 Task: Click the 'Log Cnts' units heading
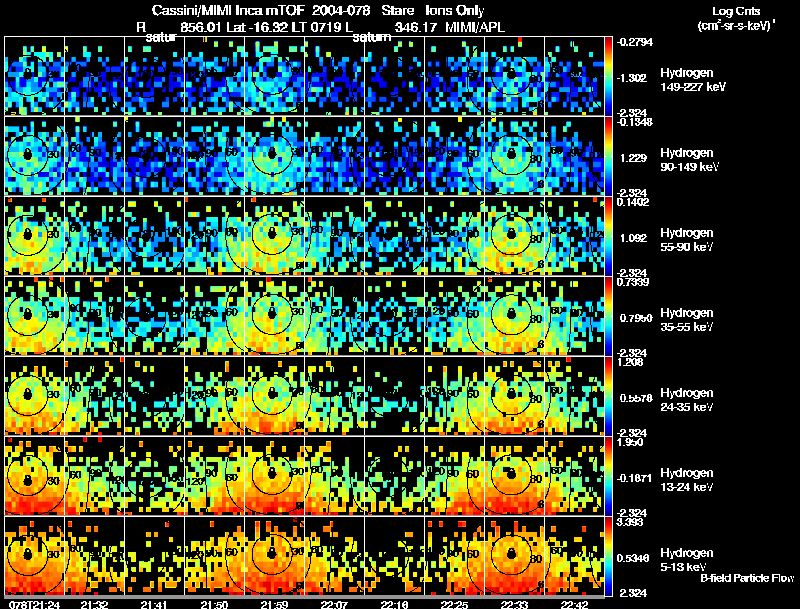[x=736, y=11]
